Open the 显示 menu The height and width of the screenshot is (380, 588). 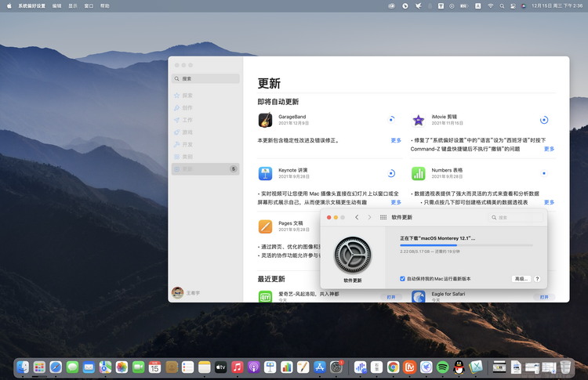[x=73, y=6]
